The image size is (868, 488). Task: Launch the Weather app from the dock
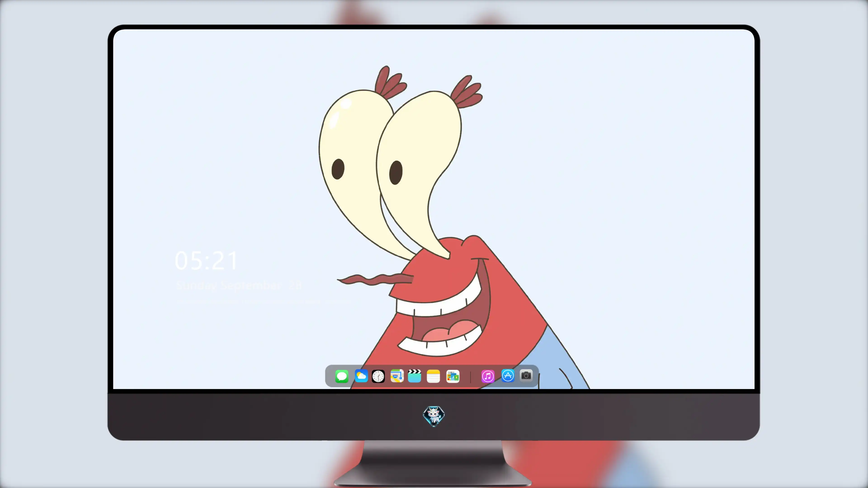(361, 376)
